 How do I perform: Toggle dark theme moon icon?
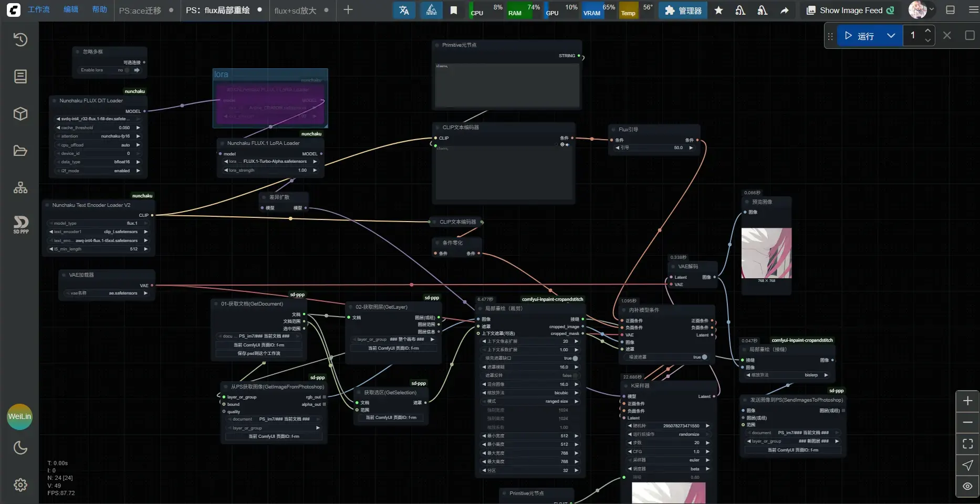pyautogui.click(x=20, y=448)
